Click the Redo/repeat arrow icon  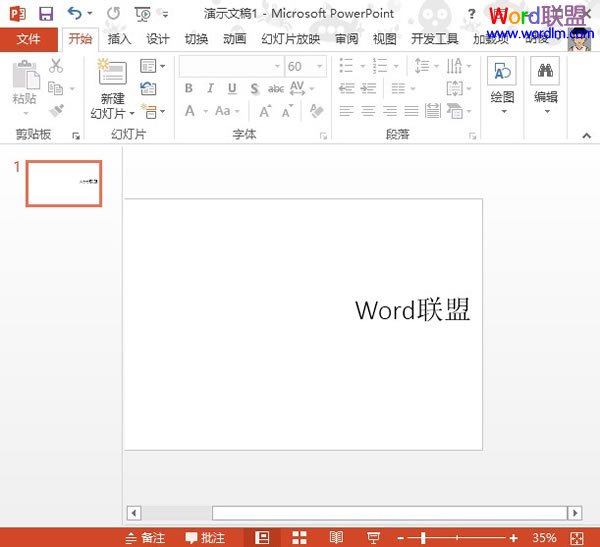click(113, 14)
